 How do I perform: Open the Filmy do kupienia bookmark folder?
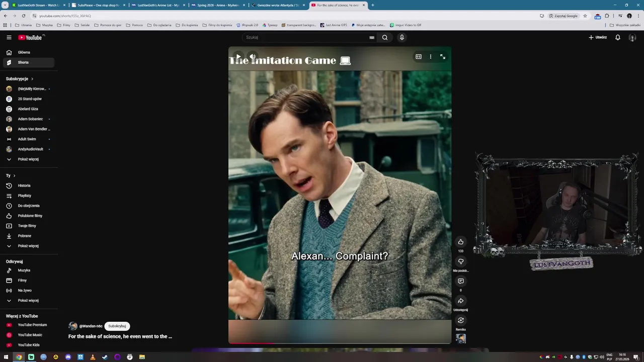point(217,25)
